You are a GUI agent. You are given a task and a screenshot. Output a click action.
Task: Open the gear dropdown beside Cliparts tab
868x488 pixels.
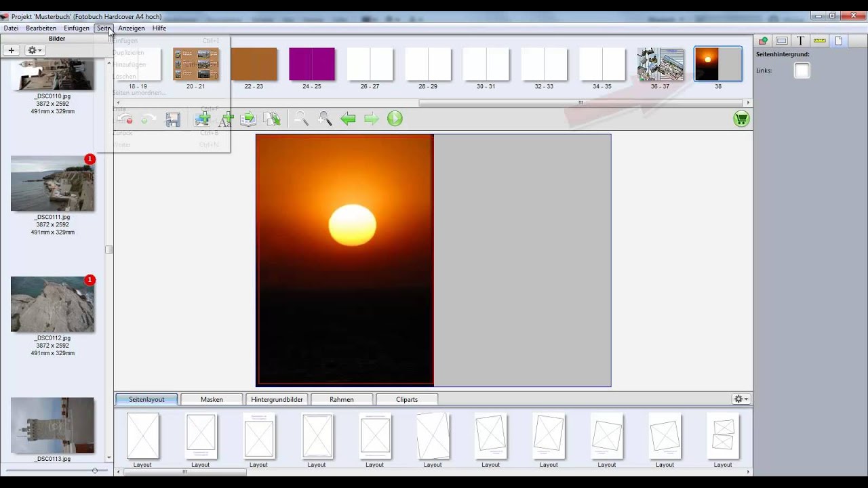pos(741,399)
